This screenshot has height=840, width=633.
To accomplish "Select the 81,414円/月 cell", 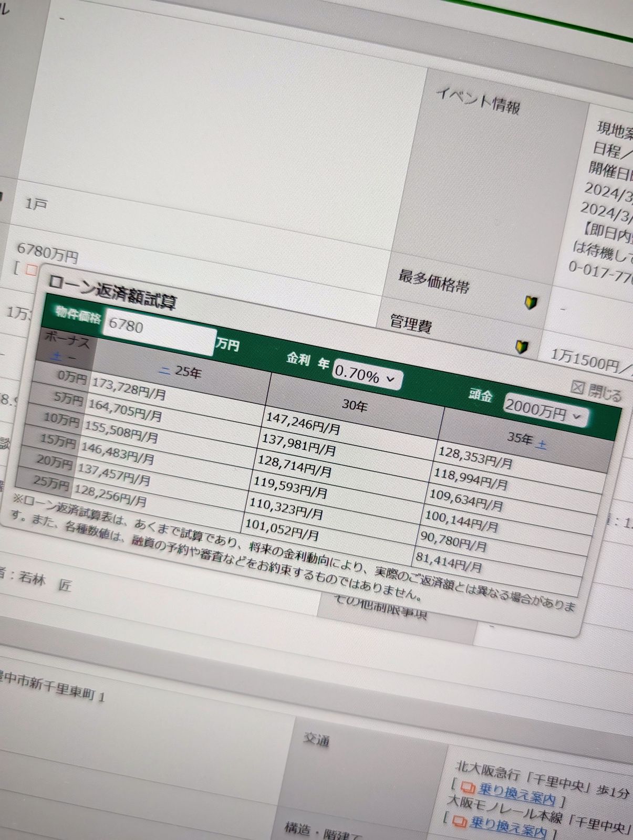I will pyautogui.click(x=449, y=561).
